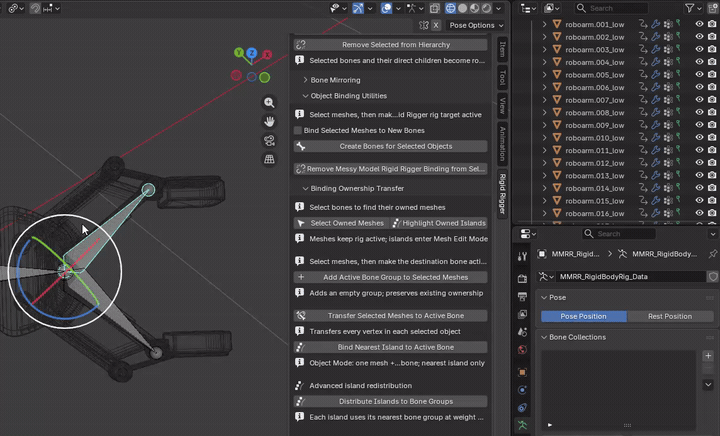The width and height of the screenshot is (720, 436).
Task: Toggle X-Ray view icon in header
Action: pos(434,8)
